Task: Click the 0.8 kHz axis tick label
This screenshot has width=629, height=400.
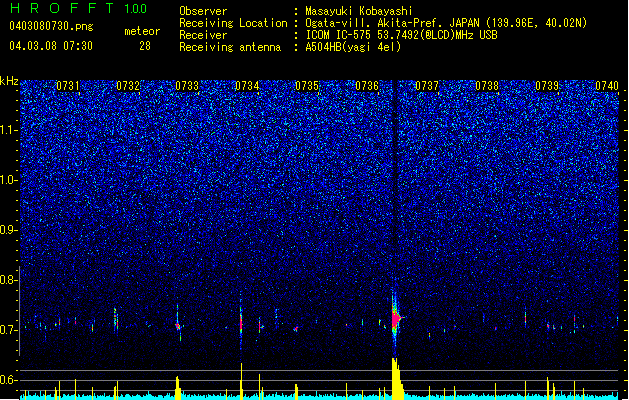Action: coord(9,280)
